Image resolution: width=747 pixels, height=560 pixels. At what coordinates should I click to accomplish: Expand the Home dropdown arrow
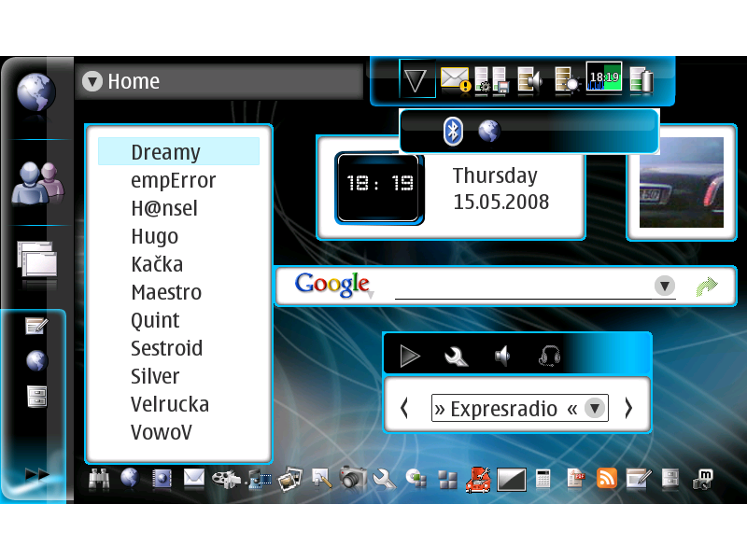point(92,81)
